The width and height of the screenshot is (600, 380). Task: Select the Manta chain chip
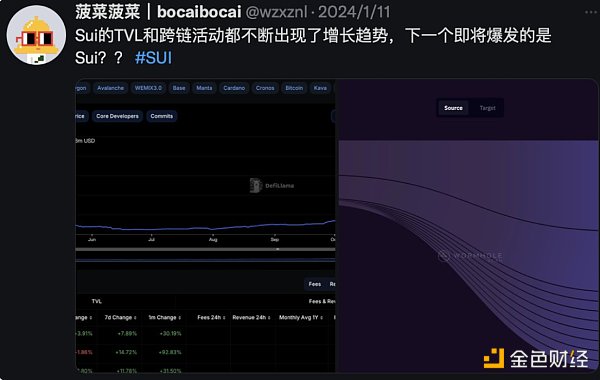click(204, 88)
